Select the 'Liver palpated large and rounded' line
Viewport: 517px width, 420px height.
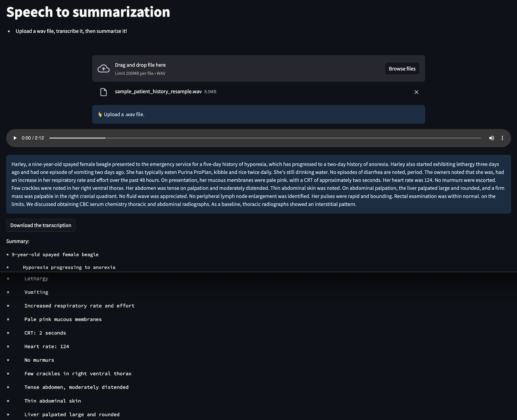[x=72, y=414]
